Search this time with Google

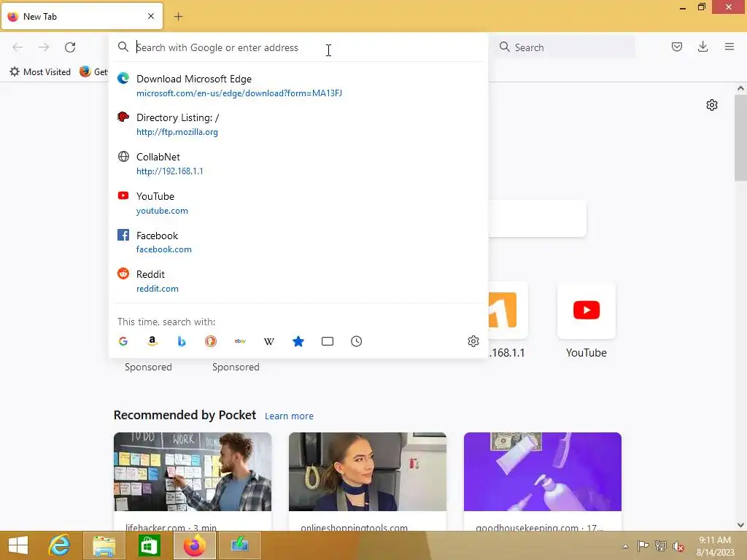[123, 341]
